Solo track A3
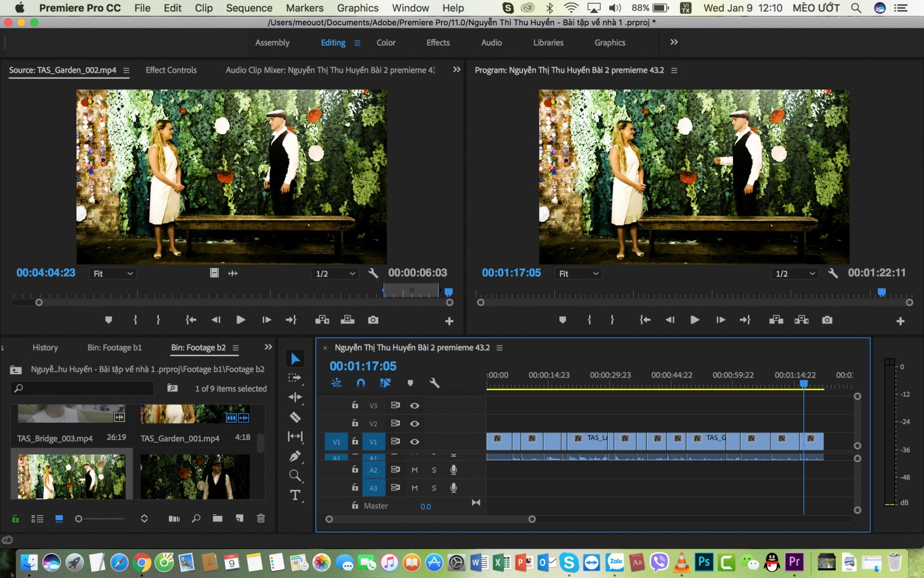This screenshot has height=578, width=924. [x=434, y=487]
